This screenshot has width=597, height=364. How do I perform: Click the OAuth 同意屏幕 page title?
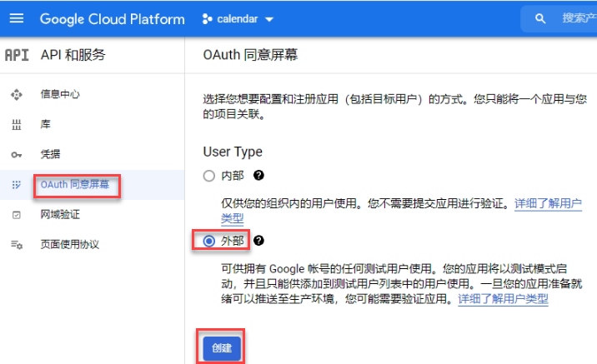[250, 55]
